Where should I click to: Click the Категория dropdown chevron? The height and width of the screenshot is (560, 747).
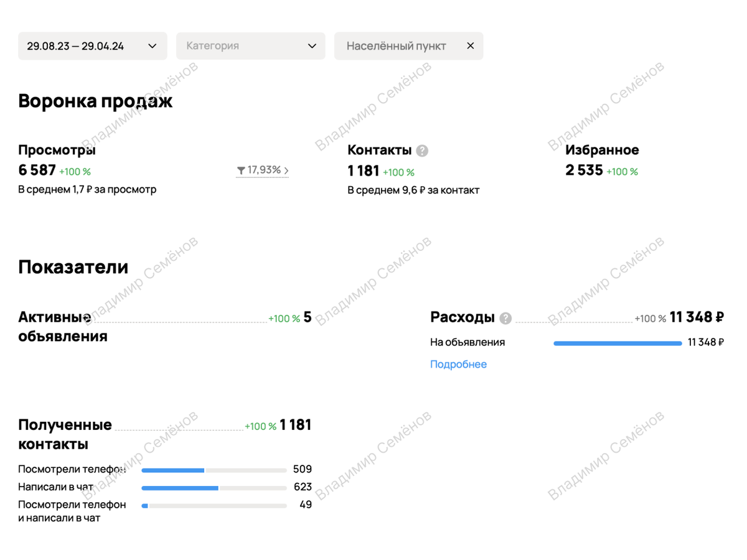pos(312,45)
